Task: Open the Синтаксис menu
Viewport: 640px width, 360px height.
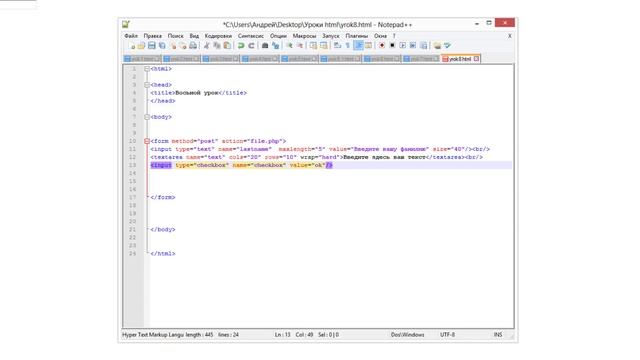Action: click(251, 36)
